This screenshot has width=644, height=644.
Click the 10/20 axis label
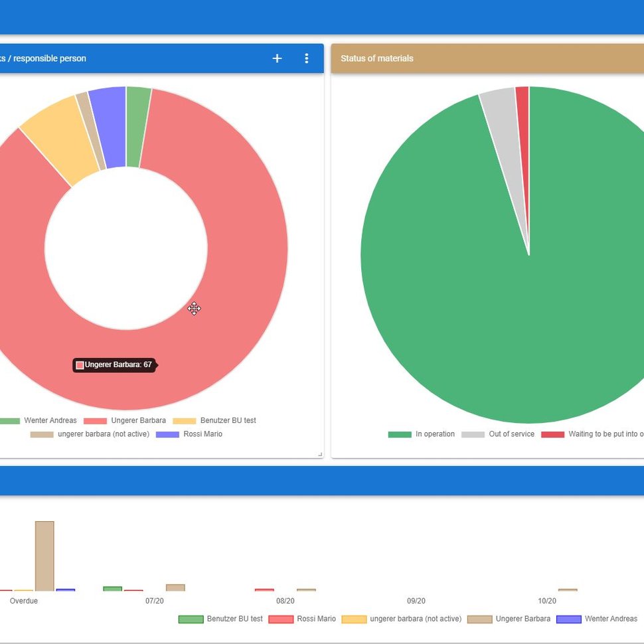pyautogui.click(x=547, y=601)
